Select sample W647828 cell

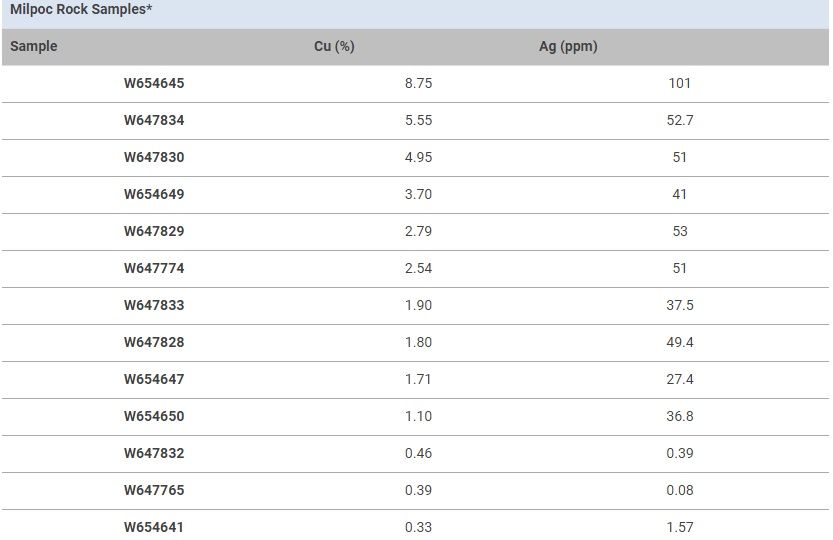point(154,342)
